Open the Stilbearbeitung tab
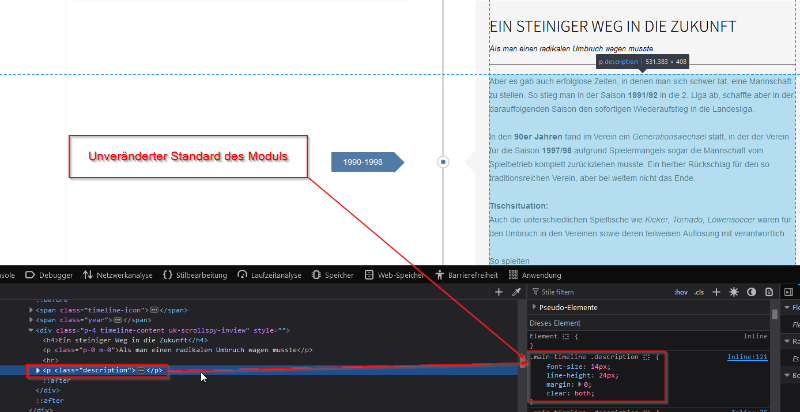800x412 pixels. tap(194, 275)
